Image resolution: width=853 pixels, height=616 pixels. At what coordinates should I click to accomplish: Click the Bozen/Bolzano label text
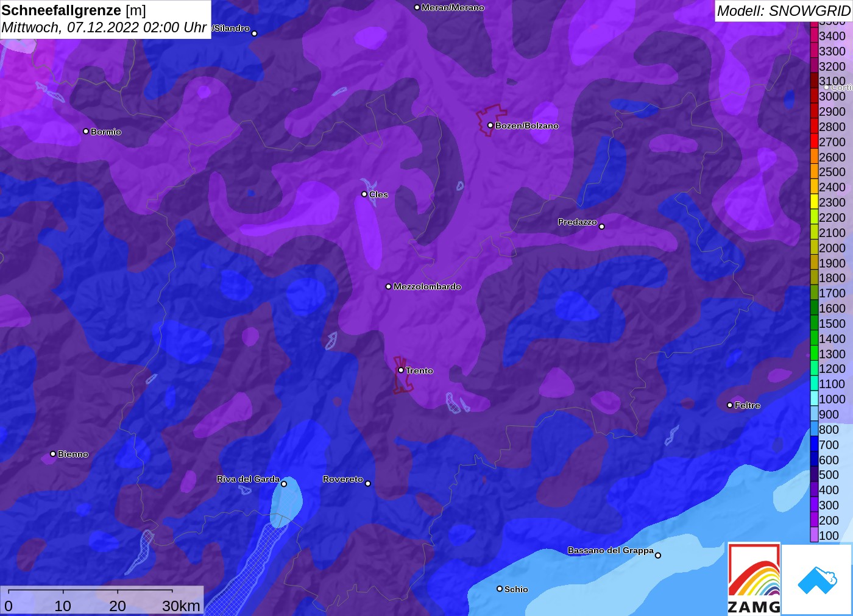click(x=527, y=126)
